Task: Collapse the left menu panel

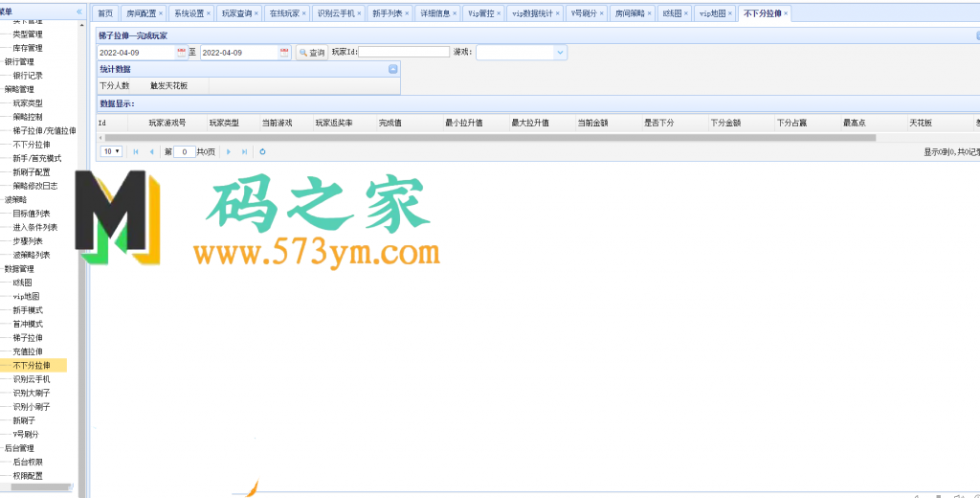Action: [x=79, y=11]
